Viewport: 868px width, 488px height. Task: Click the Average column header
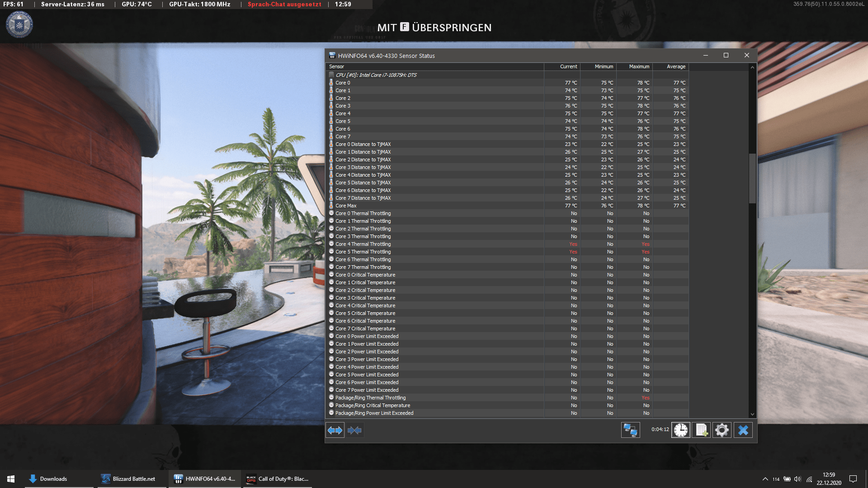click(671, 66)
